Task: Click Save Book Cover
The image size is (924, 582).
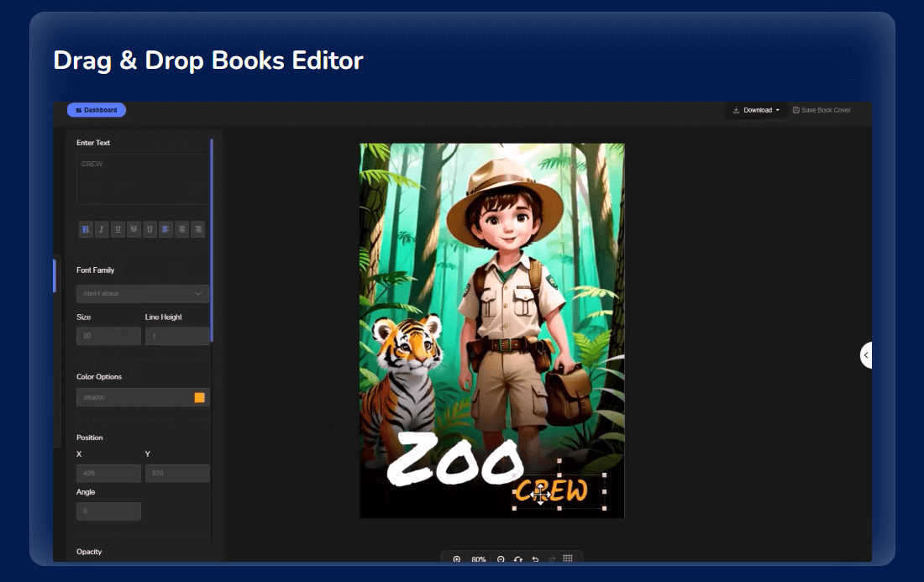Action: pyautogui.click(x=822, y=110)
